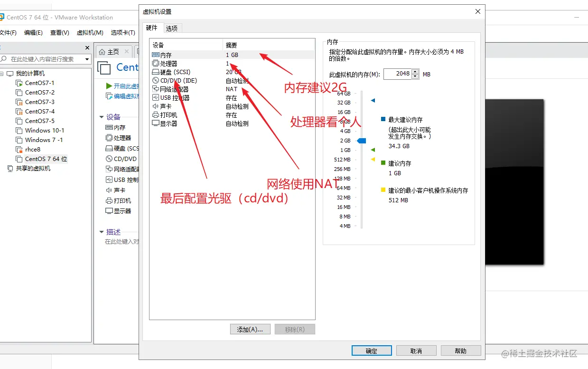The height and width of the screenshot is (369, 588).
Task: Click 显示器 icon in main window summary
Action: pos(109,211)
